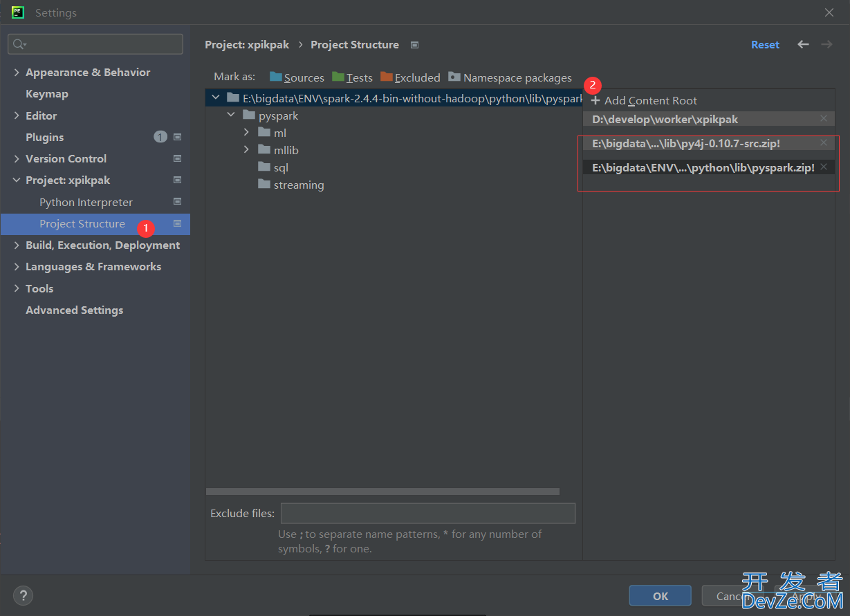Click the folder icon of mllib

pyautogui.click(x=264, y=149)
